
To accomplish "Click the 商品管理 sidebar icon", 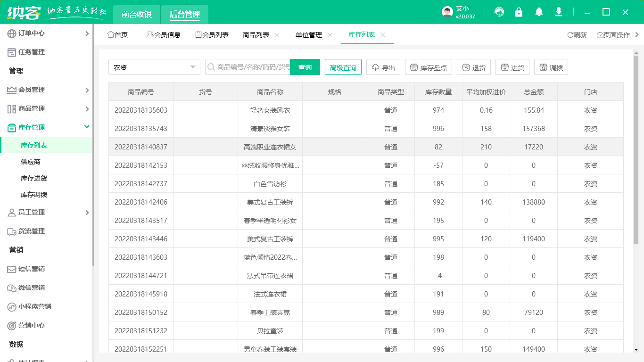I will pyautogui.click(x=11, y=109).
